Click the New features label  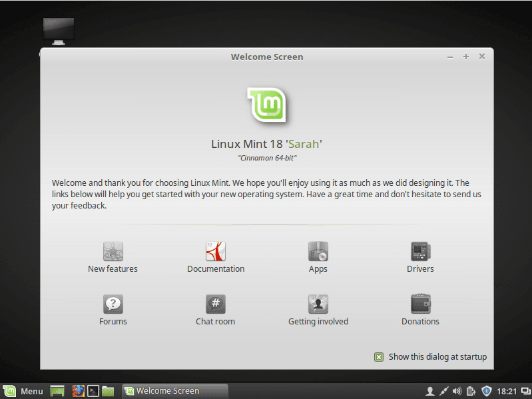click(x=113, y=268)
